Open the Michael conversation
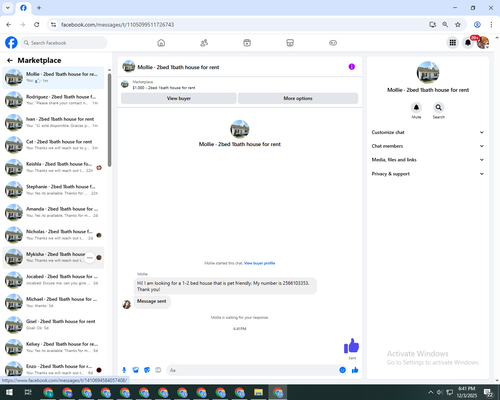This screenshot has width=500, height=400. (x=53, y=302)
